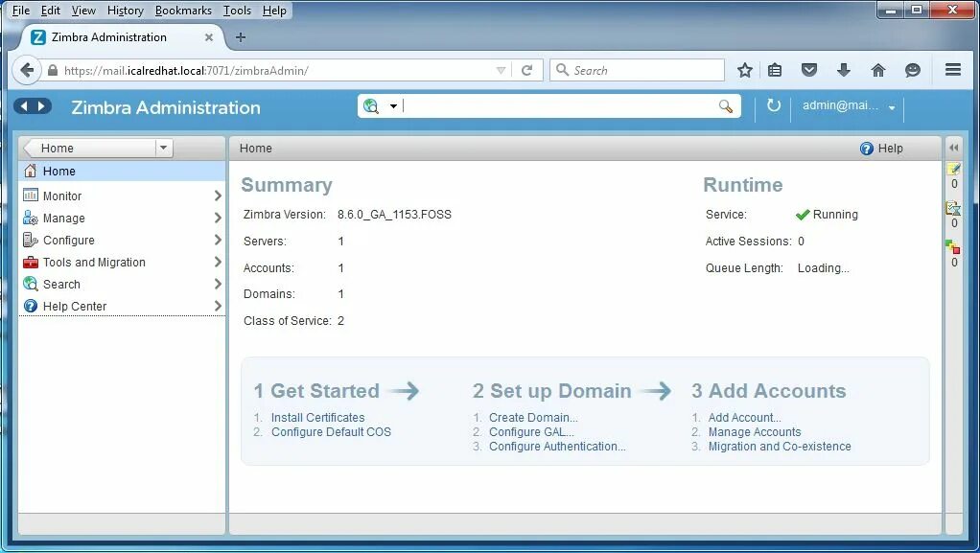Open the Configure GAL link
The image size is (980, 553).
[x=531, y=432]
